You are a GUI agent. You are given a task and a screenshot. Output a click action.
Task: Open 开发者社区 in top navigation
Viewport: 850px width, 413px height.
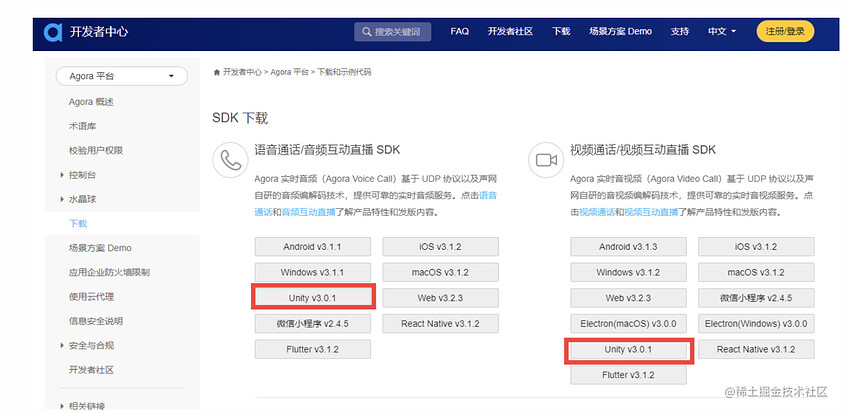[510, 31]
